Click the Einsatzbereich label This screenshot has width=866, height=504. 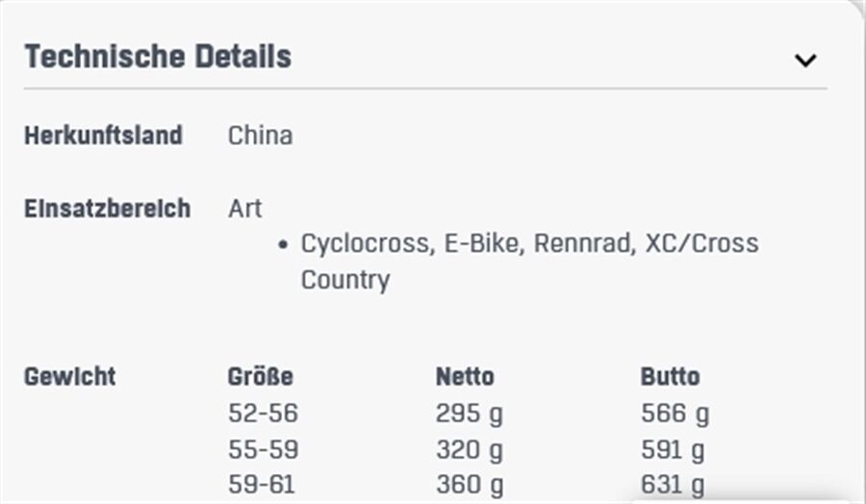[107, 209]
